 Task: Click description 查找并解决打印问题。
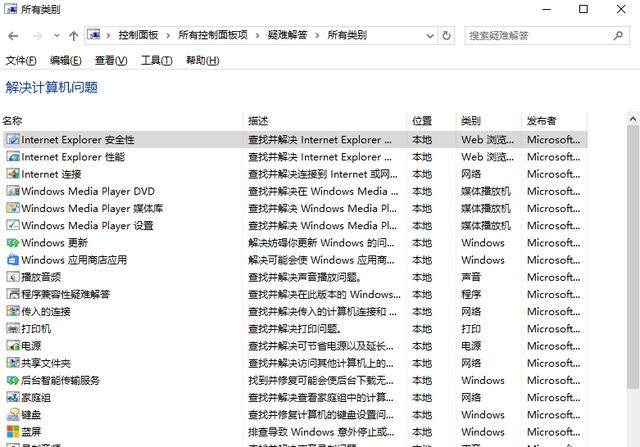tap(295, 329)
